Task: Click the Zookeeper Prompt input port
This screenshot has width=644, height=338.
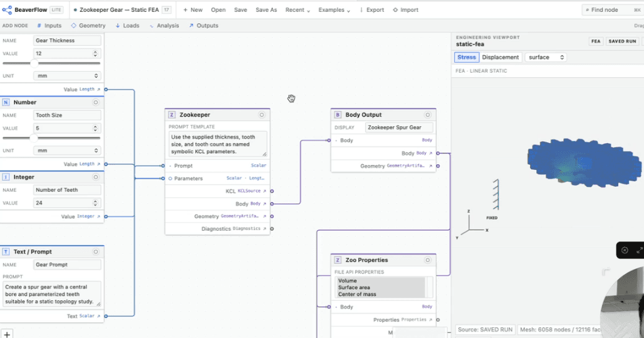Action: [163, 166]
